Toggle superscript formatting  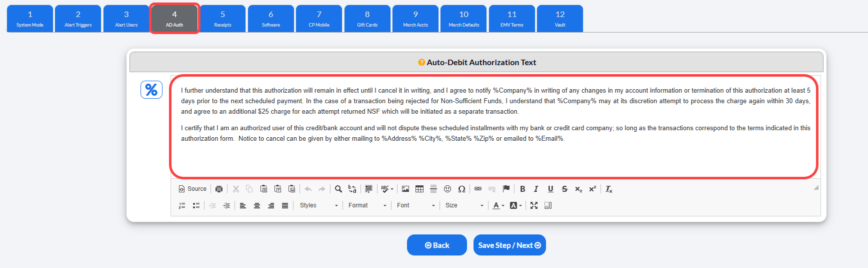tap(592, 189)
